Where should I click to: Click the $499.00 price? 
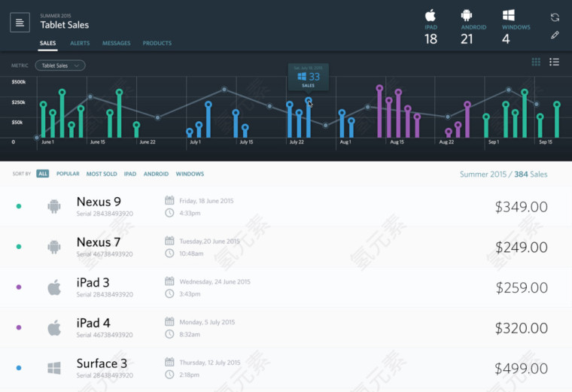coord(522,369)
